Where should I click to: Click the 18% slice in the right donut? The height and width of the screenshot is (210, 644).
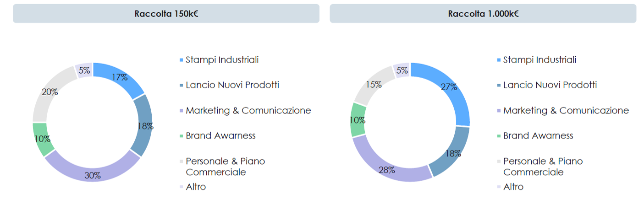(x=453, y=154)
